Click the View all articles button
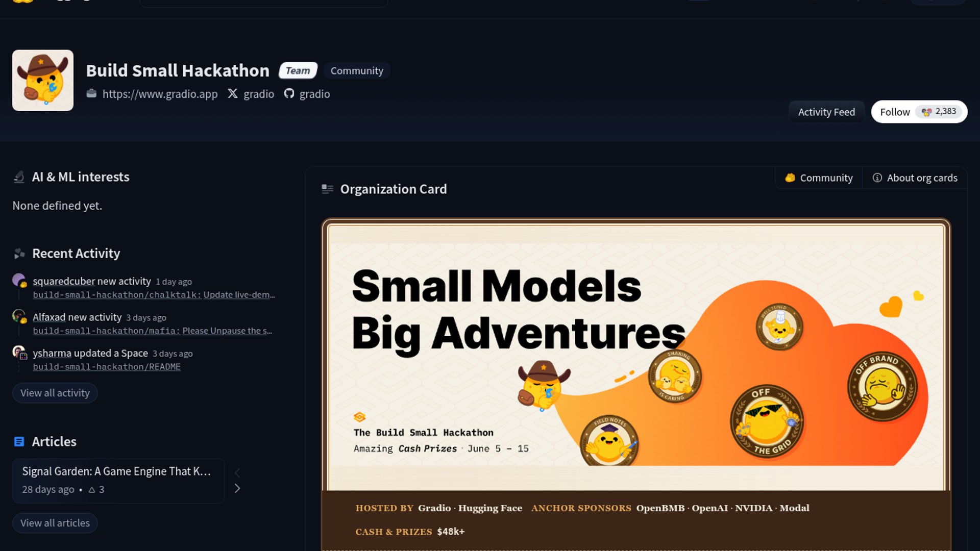The height and width of the screenshot is (551, 980). pyautogui.click(x=55, y=523)
